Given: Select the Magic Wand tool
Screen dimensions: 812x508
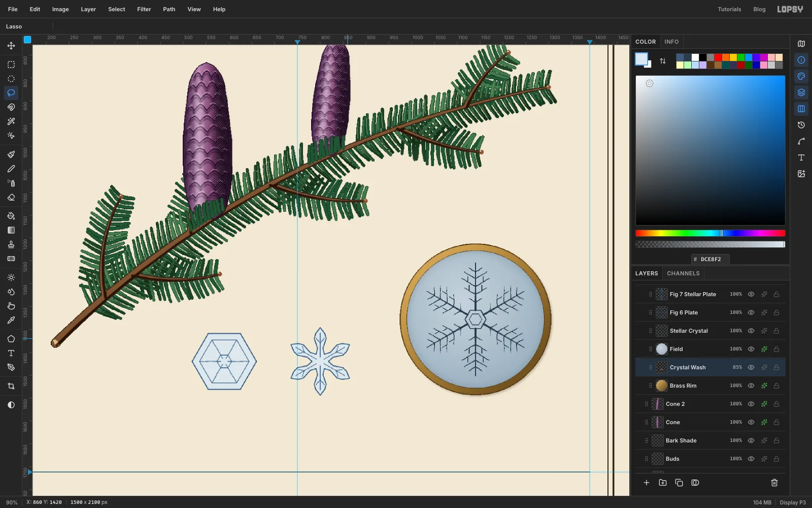Looking at the screenshot, I should pyautogui.click(x=11, y=121).
